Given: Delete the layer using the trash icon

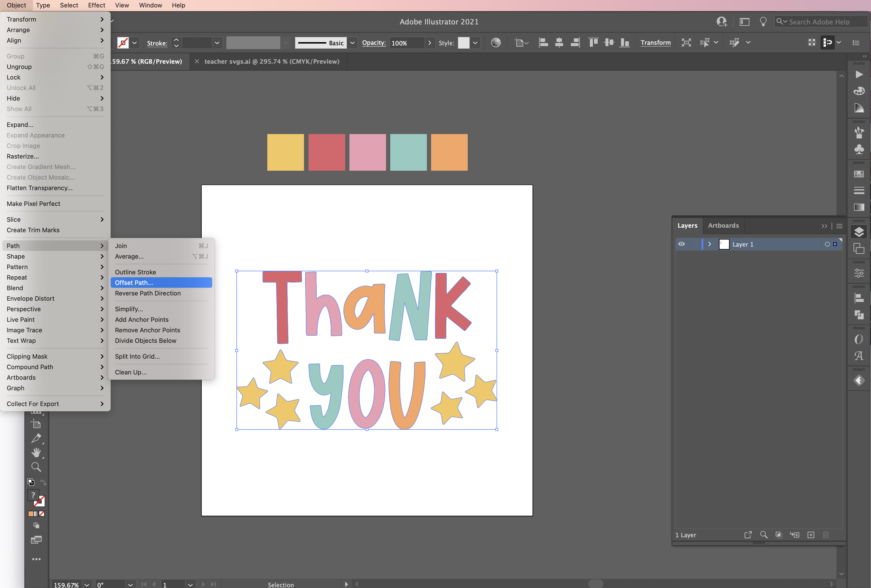Looking at the screenshot, I should tap(826, 535).
